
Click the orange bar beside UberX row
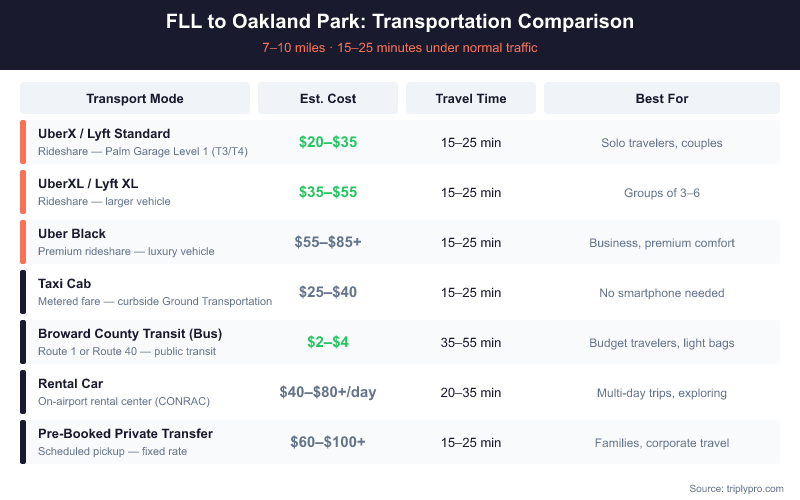click(23, 142)
